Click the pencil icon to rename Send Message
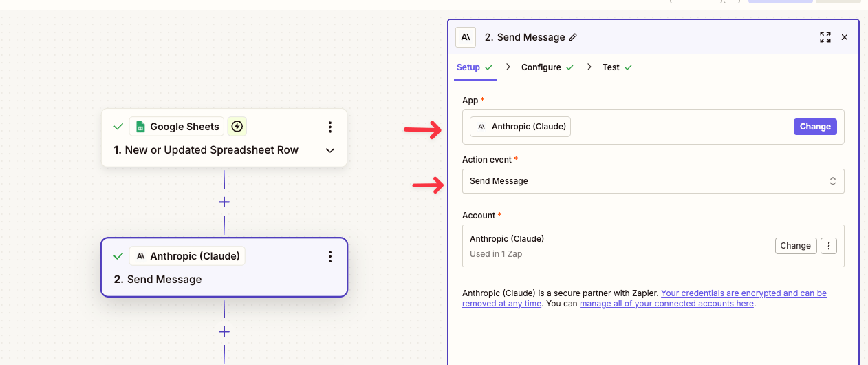 (574, 37)
